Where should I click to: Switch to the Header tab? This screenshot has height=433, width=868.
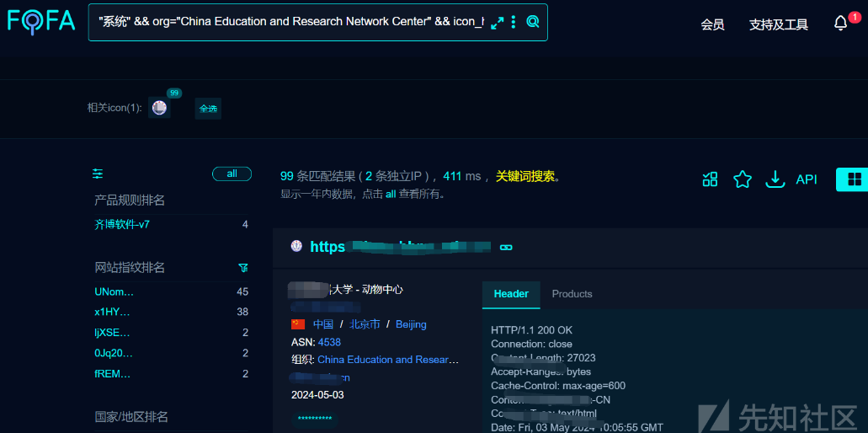[x=511, y=294]
